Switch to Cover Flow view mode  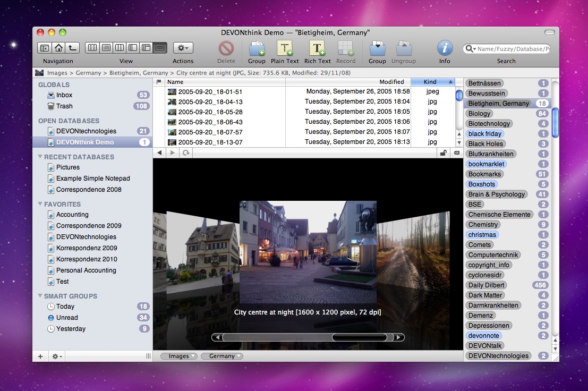click(x=160, y=48)
